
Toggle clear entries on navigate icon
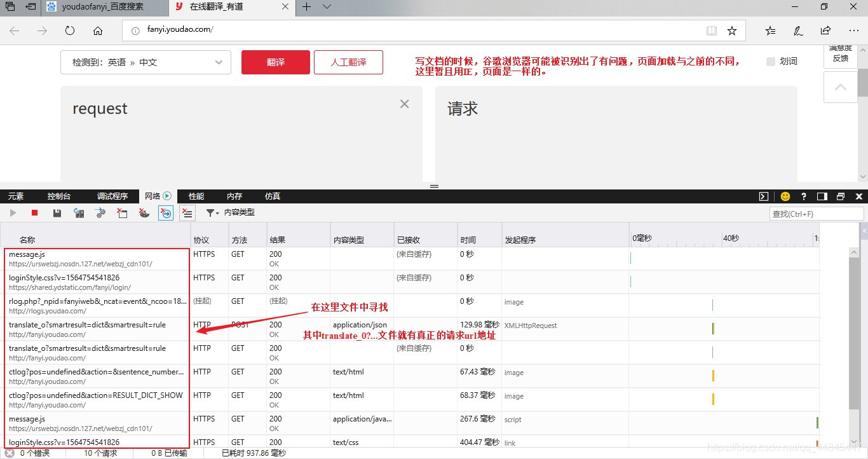coord(166,214)
